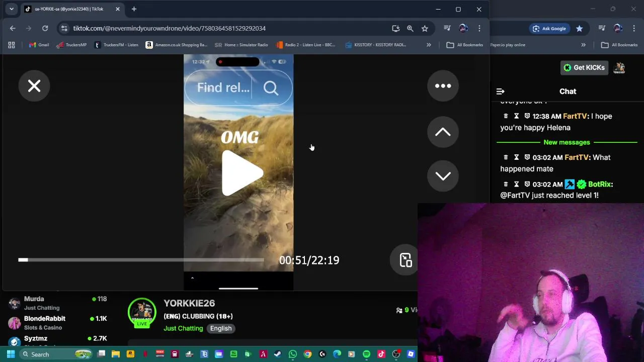Ban FartTV via shield on "What happened mate"
The height and width of the screenshot is (362, 644).
[527, 157]
